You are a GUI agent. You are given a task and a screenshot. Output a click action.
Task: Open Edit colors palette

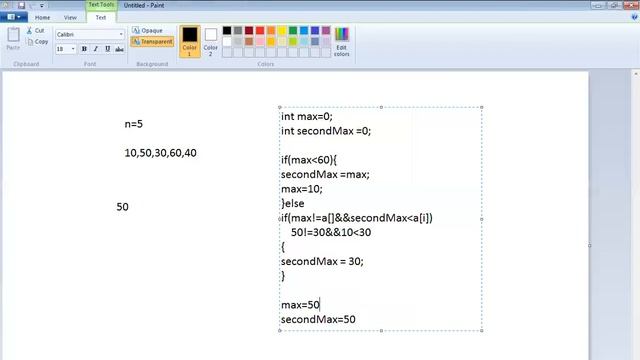[342, 42]
